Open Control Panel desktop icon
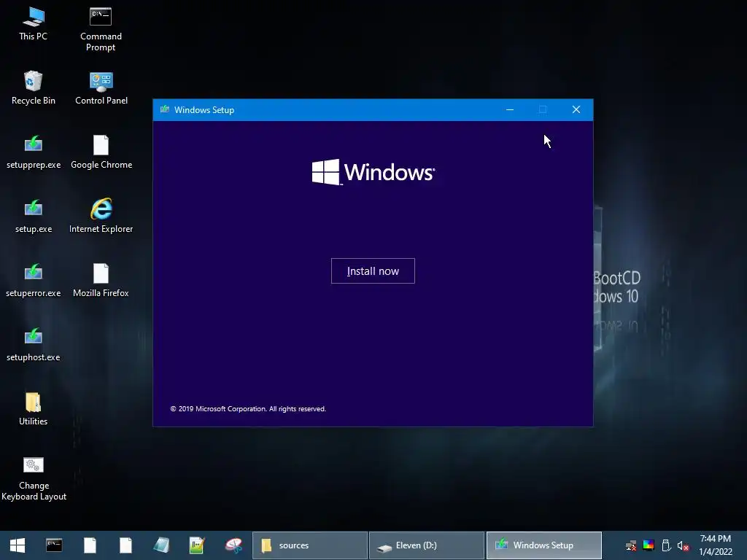The image size is (747, 560). click(101, 87)
